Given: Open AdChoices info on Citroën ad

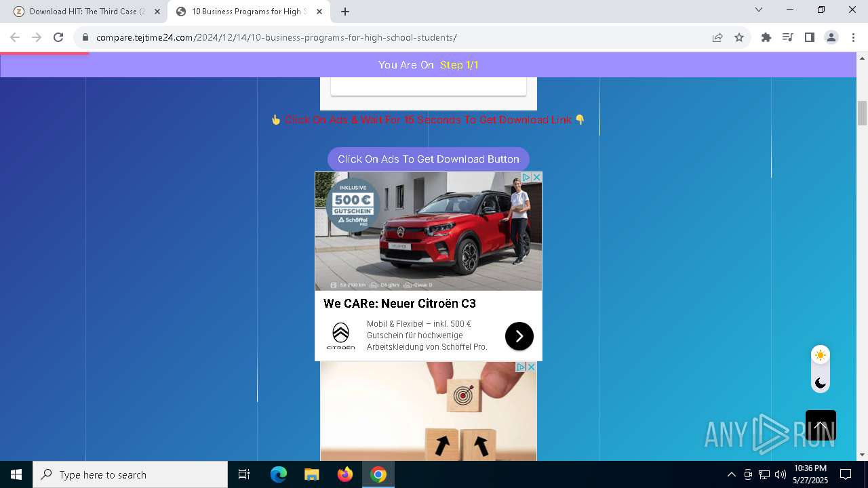Looking at the screenshot, I should (526, 177).
